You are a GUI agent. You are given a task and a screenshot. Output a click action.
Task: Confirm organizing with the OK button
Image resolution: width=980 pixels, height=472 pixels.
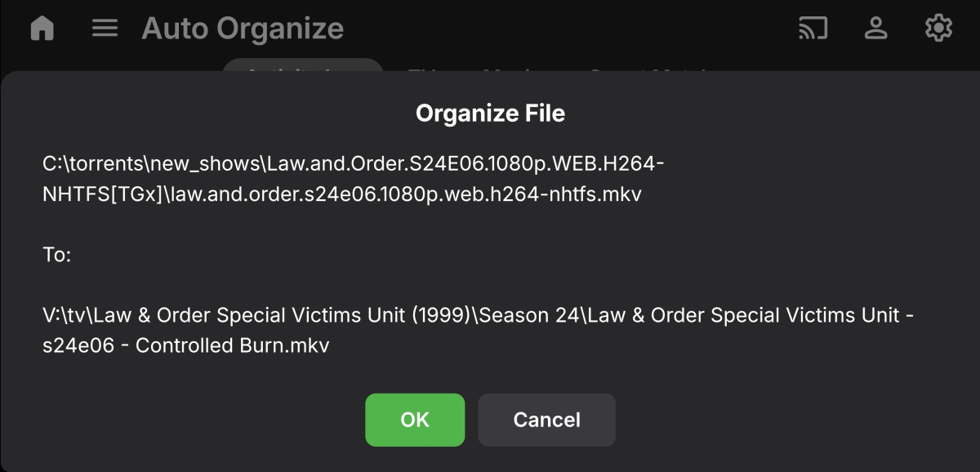pos(415,420)
